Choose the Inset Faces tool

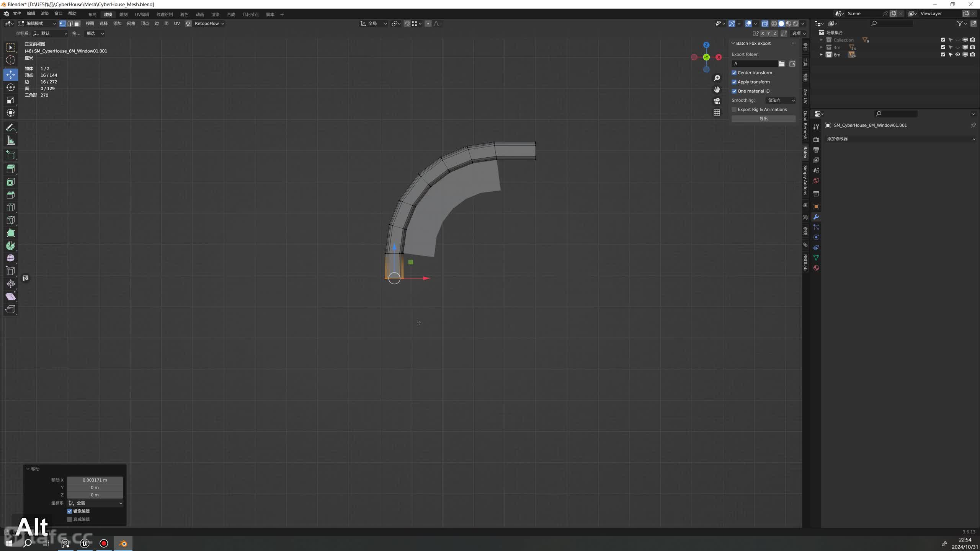click(11, 182)
